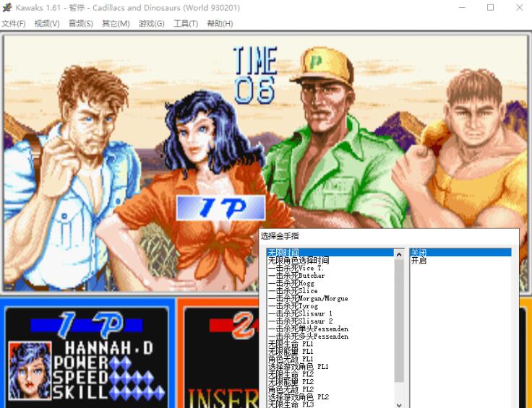This screenshot has width=532, height=408.
Task: Minimize the Kawaks window
Action: (462, 7)
